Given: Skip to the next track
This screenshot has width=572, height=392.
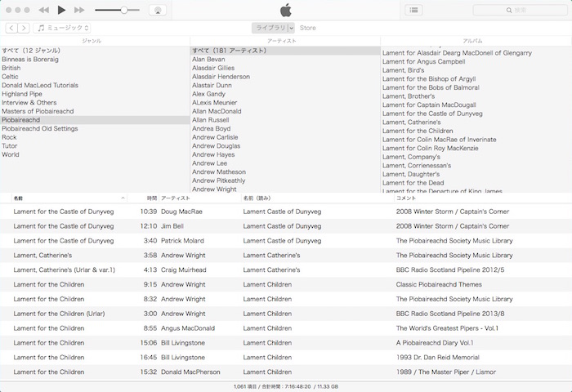Looking at the screenshot, I should (x=79, y=10).
